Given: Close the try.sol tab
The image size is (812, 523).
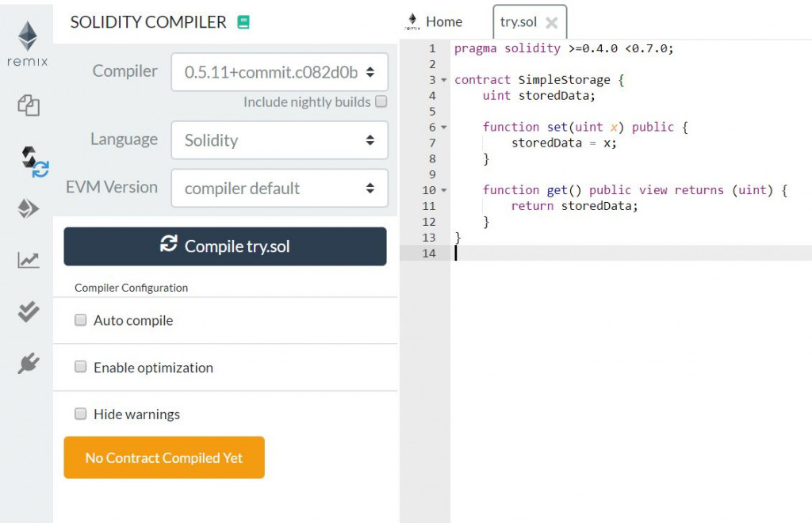Looking at the screenshot, I should point(552,23).
